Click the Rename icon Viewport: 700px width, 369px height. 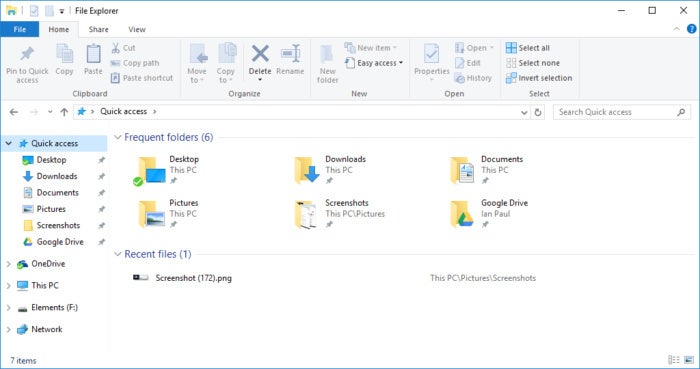pos(290,54)
